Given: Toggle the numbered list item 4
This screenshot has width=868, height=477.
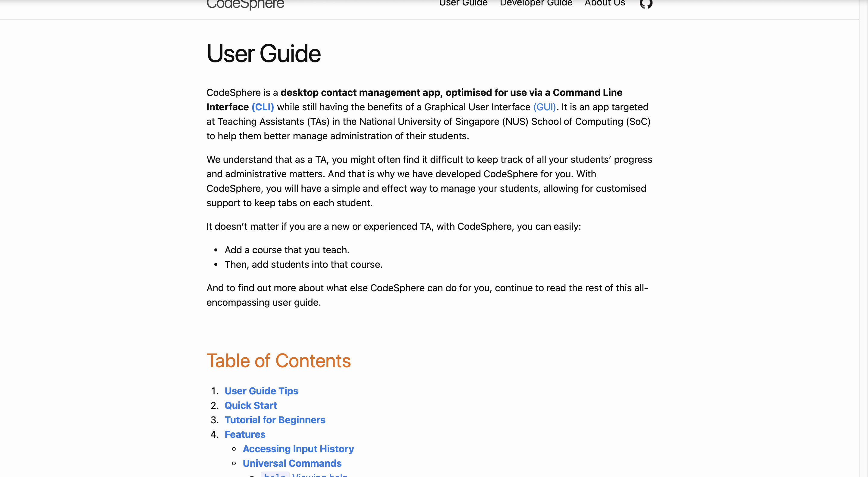Looking at the screenshot, I should [245, 434].
